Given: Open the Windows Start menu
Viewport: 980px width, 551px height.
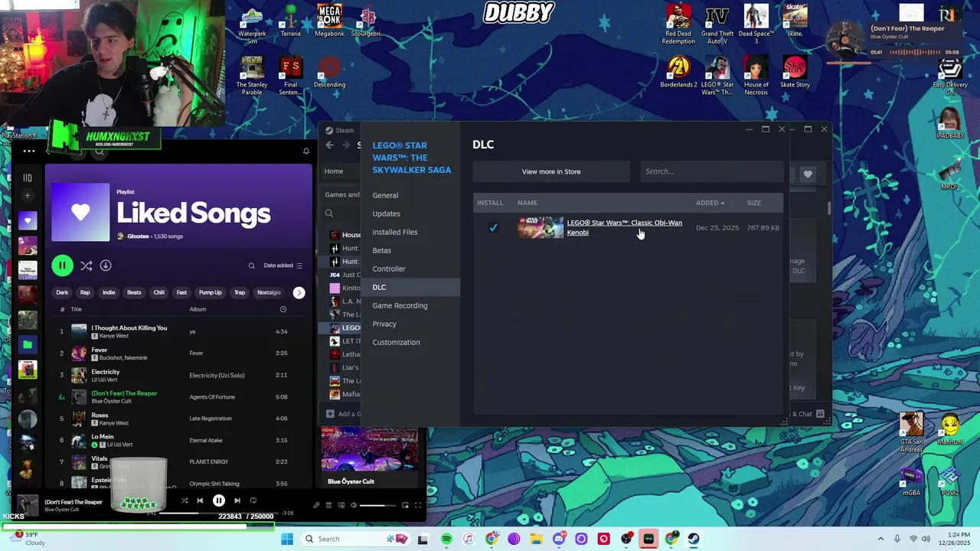Looking at the screenshot, I should coord(287,539).
